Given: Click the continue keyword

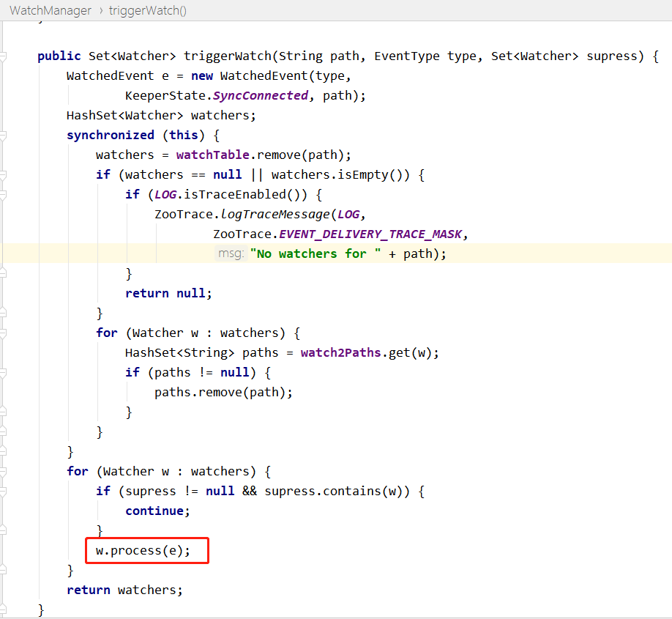Looking at the screenshot, I should click(157, 511).
